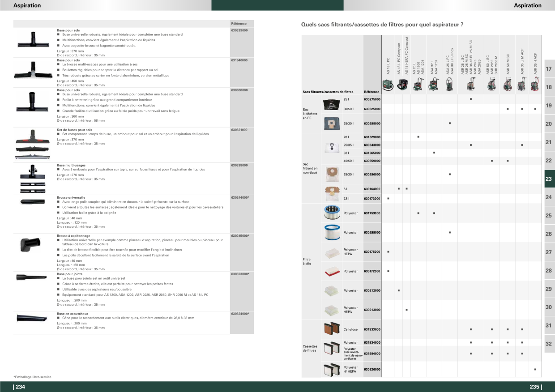Image resolution: width=555 pixels, height=392 pixels.
Task: Click reference 630324000* rubber nozzle
Action: point(240,314)
